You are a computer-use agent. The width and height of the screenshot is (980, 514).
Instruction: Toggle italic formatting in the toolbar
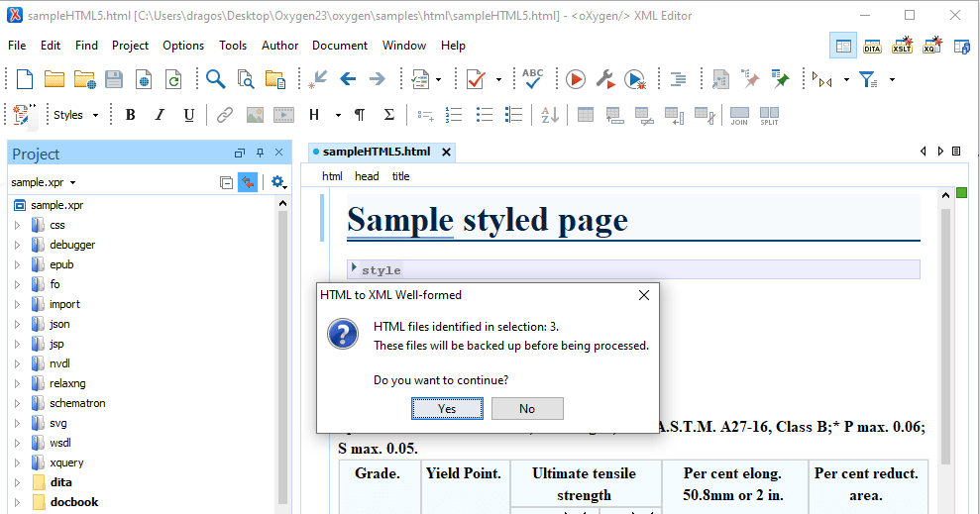(x=160, y=115)
